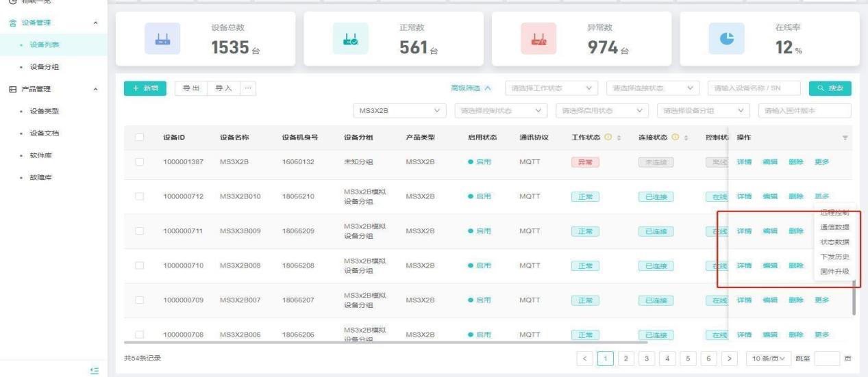The image size is (868, 377).
Task: Collapse the 设备管理 sidebar section
Action: [95, 23]
